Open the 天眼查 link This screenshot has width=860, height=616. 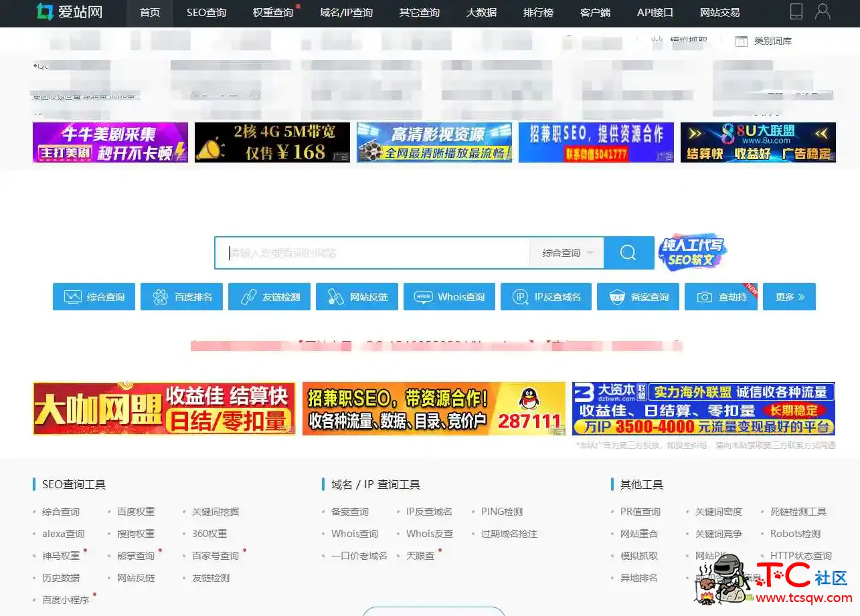click(420, 556)
